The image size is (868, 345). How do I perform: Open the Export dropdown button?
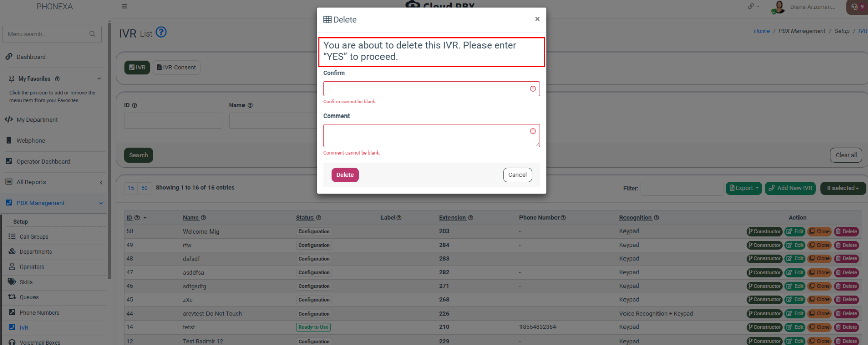(x=744, y=188)
